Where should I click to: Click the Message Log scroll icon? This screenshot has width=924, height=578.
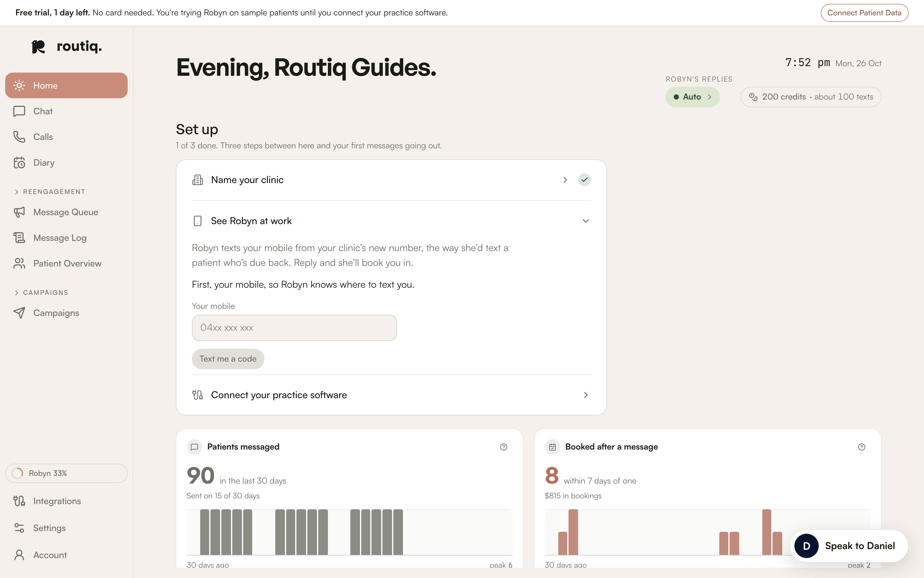[19, 238]
